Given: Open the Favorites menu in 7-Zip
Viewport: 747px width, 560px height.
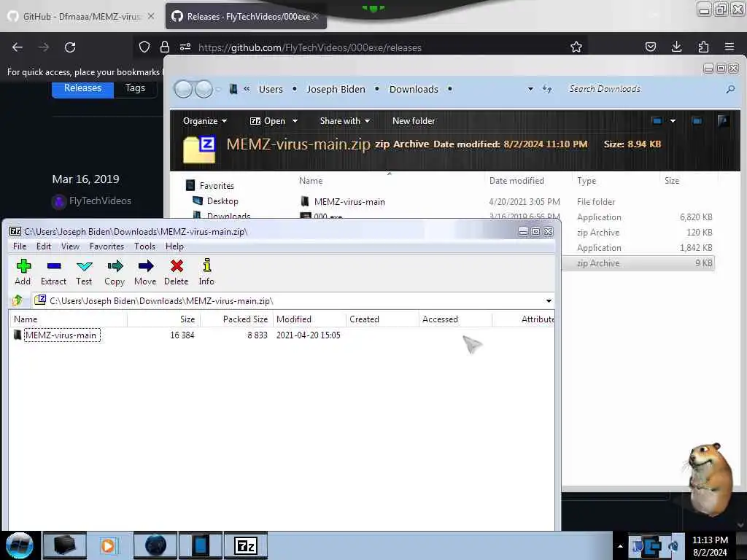Looking at the screenshot, I should coord(107,246).
